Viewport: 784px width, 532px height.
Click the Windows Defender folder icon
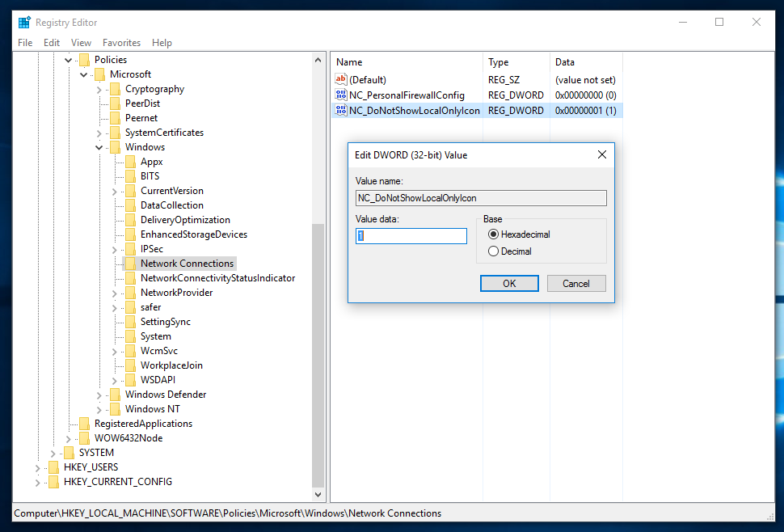point(115,395)
